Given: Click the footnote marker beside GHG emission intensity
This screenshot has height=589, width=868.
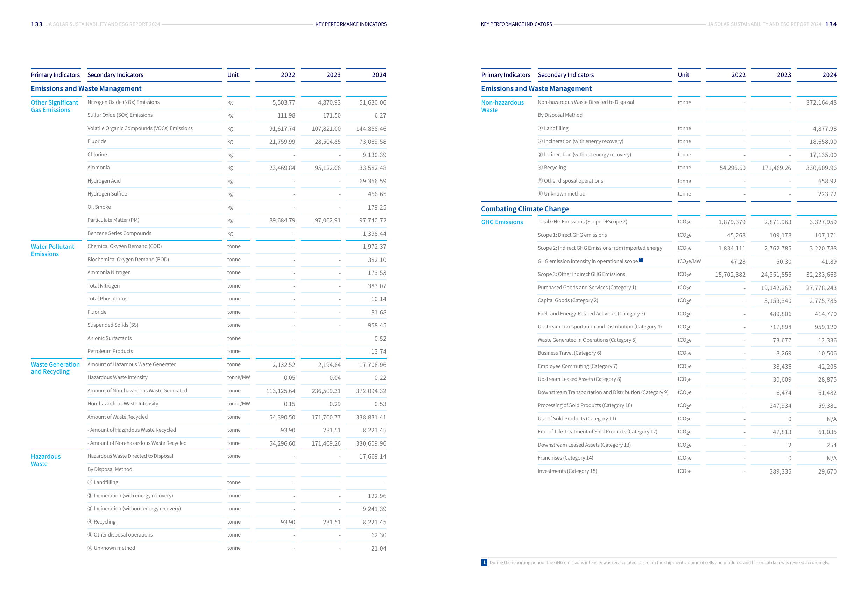Looking at the screenshot, I should click(641, 260).
